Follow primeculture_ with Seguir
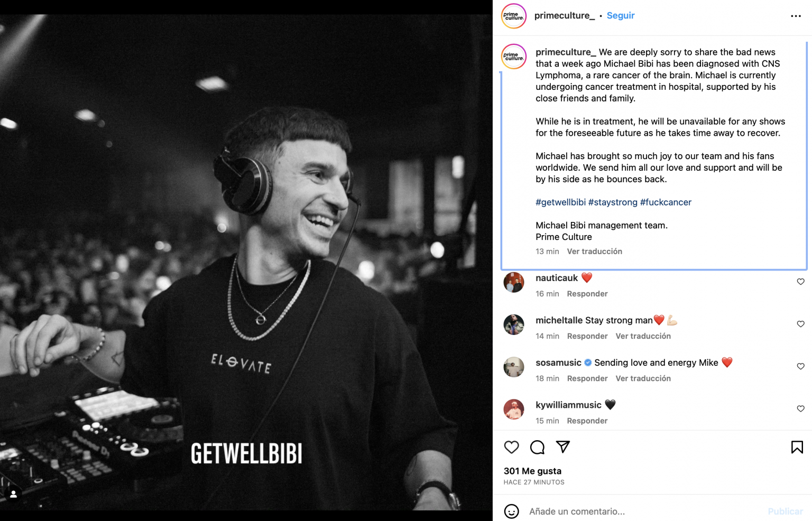This screenshot has height=521, width=812. [x=621, y=16]
